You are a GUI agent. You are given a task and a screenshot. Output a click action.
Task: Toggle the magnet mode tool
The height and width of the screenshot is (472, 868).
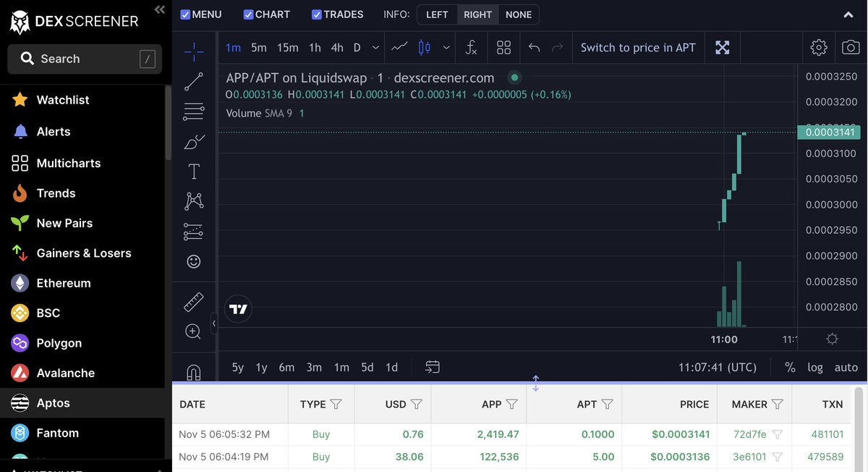pyautogui.click(x=193, y=372)
